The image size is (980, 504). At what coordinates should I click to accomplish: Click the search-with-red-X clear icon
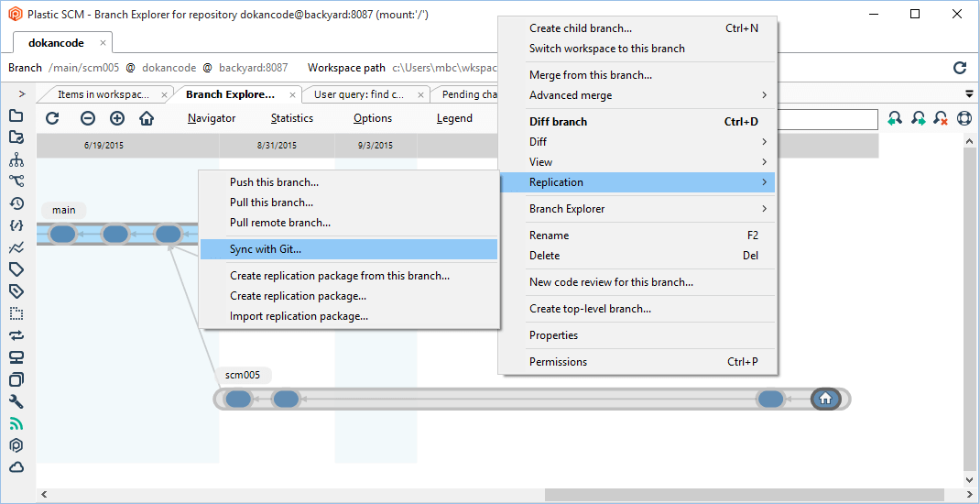(941, 118)
